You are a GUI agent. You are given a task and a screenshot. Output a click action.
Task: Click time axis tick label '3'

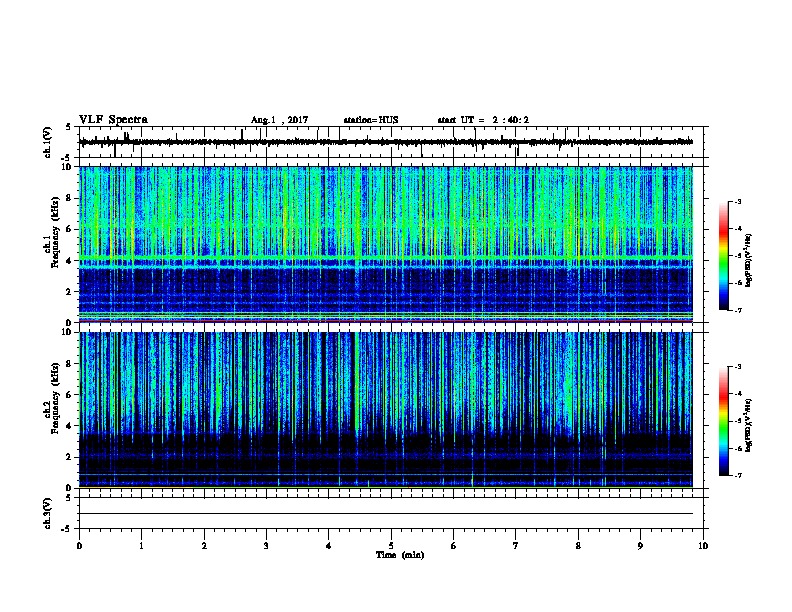pyautogui.click(x=266, y=546)
